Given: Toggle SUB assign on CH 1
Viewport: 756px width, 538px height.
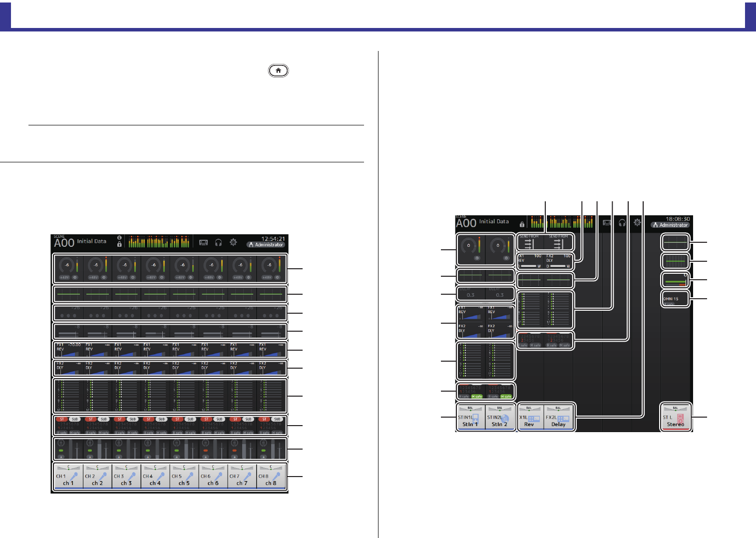Looking at the screenshot, I should 74,419.
